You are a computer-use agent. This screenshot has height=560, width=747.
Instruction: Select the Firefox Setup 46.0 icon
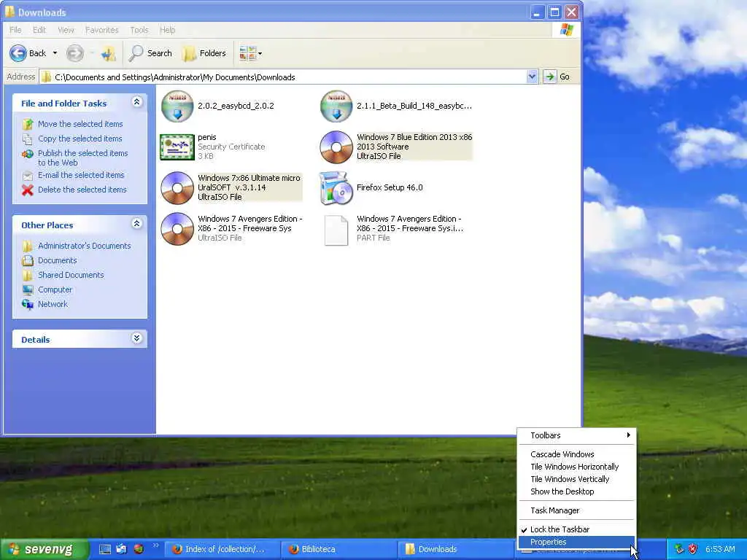point(336,188)
